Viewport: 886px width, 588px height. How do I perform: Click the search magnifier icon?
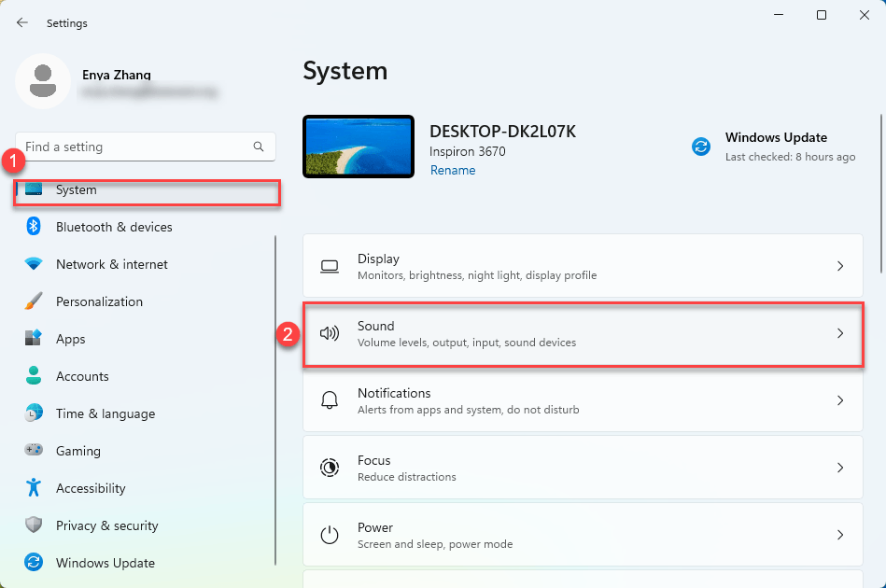(x=259, y=147)
